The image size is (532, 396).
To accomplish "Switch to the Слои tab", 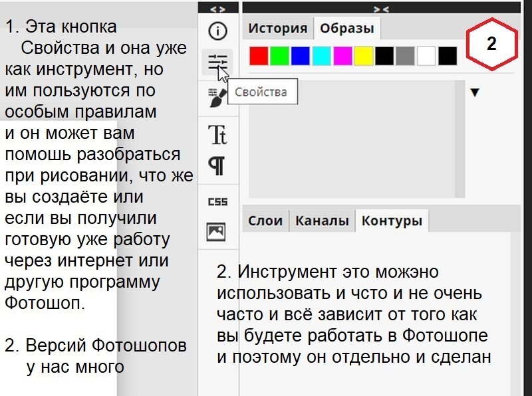I will coord(265,221).
